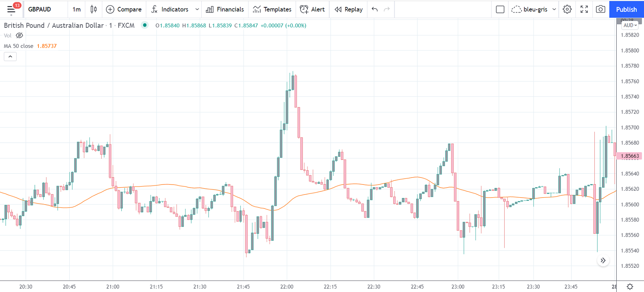Viewport: 644px width, 292px height.
Task: Click the Templates icon
Action: pyautogui.click(x=257, y=9)
